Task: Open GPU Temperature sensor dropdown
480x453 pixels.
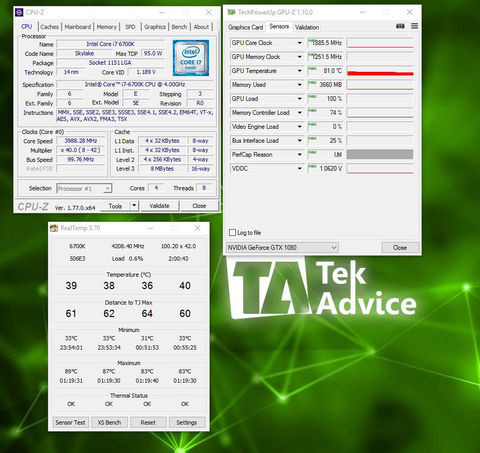Action: tap(299, 71)
